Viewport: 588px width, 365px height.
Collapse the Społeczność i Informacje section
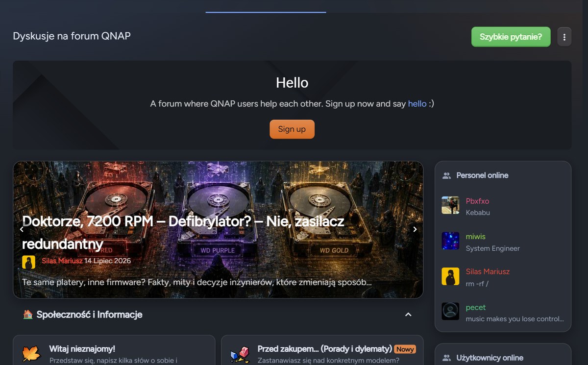pos(408,315)
